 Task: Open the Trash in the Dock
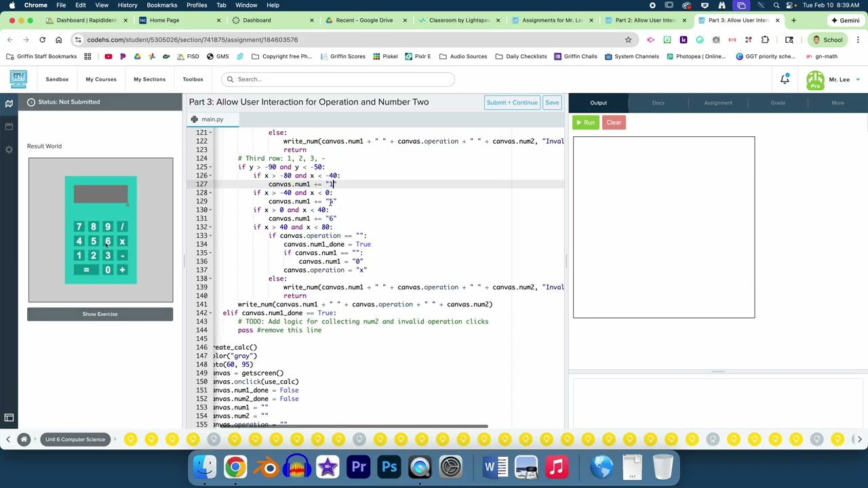point(663,467)
